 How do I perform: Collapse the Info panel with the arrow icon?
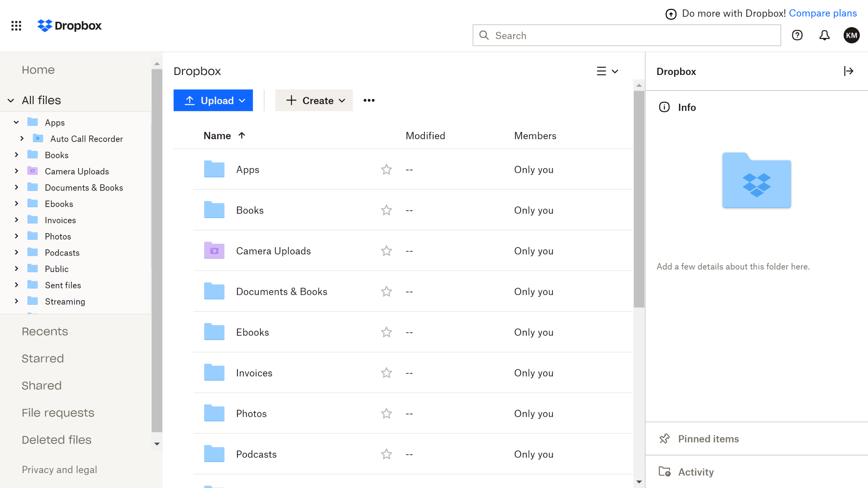849,71
